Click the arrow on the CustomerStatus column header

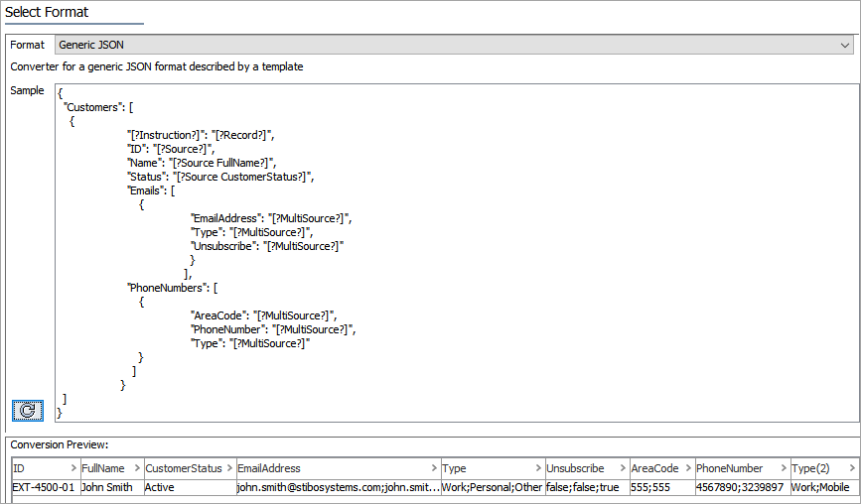[228, 468]
